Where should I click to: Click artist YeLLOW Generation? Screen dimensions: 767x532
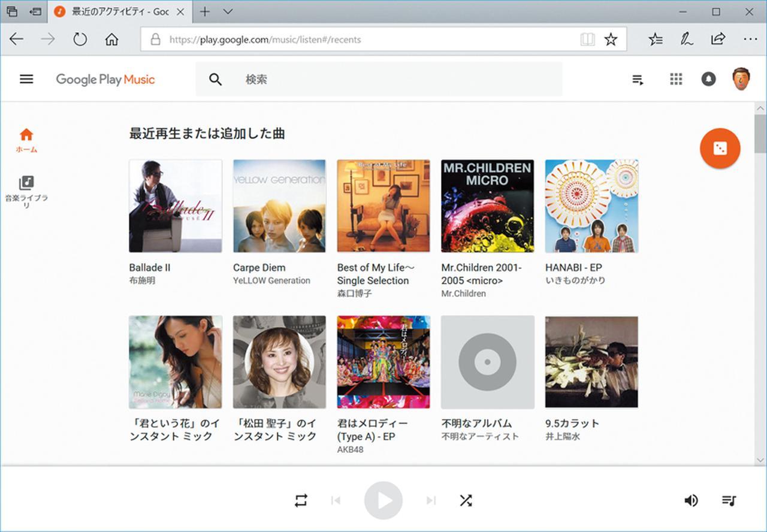point(271,280)
